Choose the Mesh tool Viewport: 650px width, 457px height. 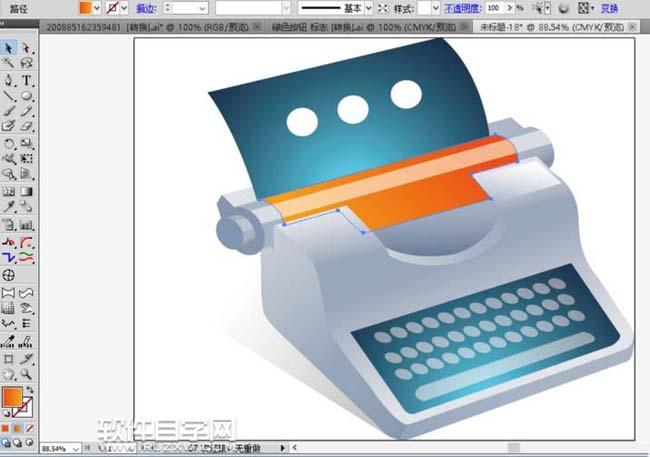tap(8, 191)
